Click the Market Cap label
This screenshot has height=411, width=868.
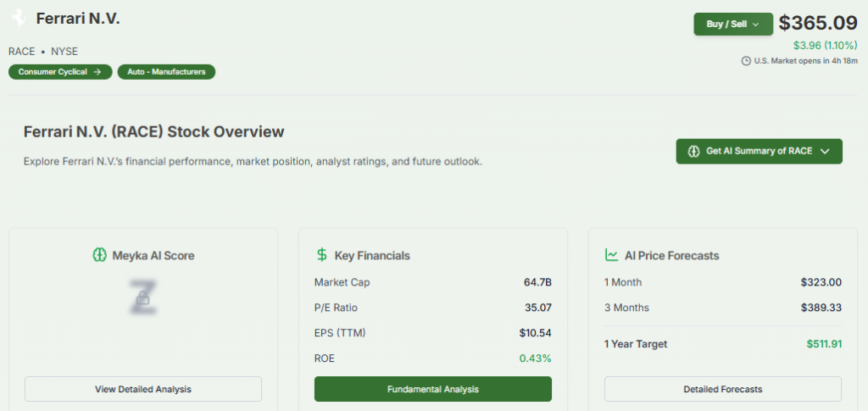click(x=342, y=283)
